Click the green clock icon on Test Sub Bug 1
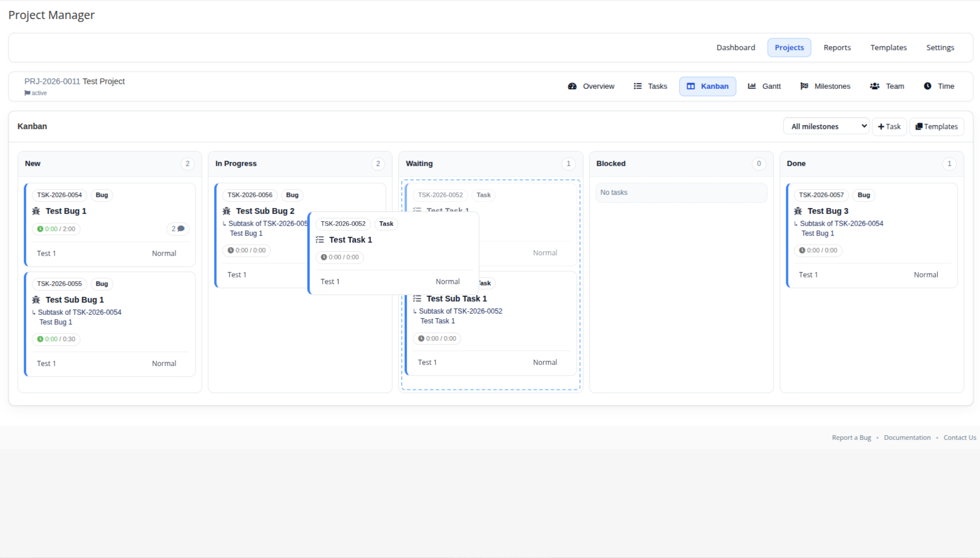Screen dimensions: 980x558 (x=40, y=339)
